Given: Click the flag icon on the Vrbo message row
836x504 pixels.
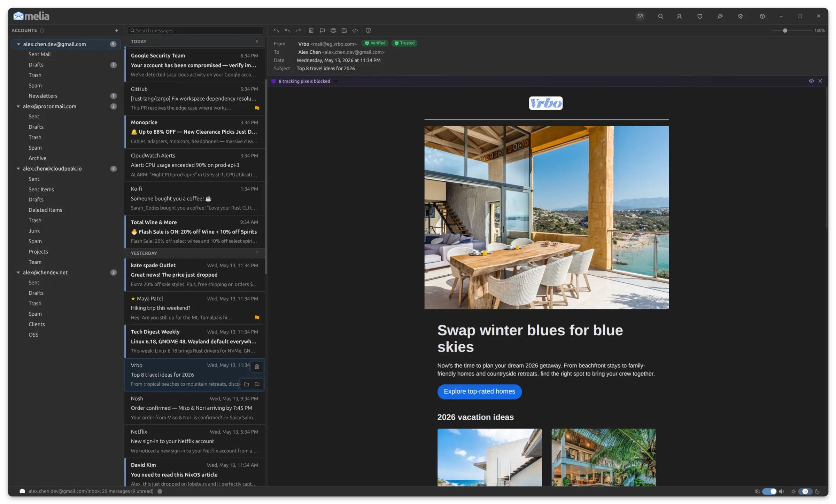Looking at the screenshot, I should [257, 384].
